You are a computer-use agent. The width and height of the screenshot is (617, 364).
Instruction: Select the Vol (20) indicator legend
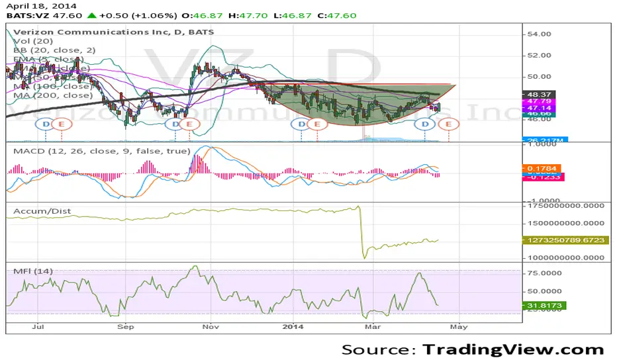[x=33, y=41]
